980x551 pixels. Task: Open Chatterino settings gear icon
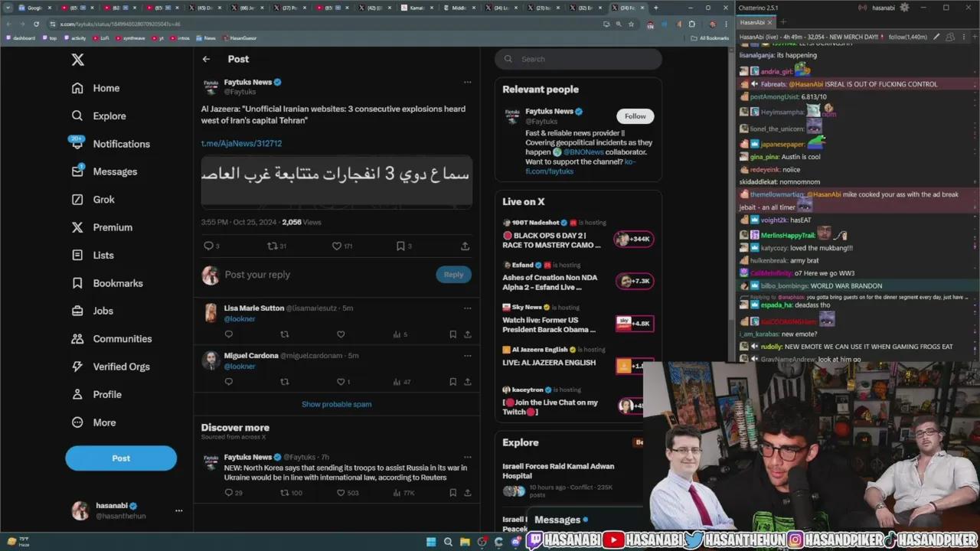pyautogui.click(x=904, y=8)
